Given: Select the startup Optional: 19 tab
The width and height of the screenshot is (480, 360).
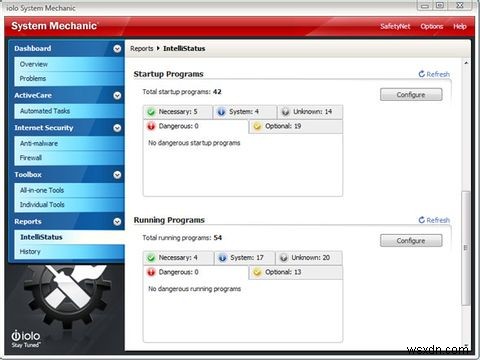Looking at the screenshot, I should tap(296, 127).
